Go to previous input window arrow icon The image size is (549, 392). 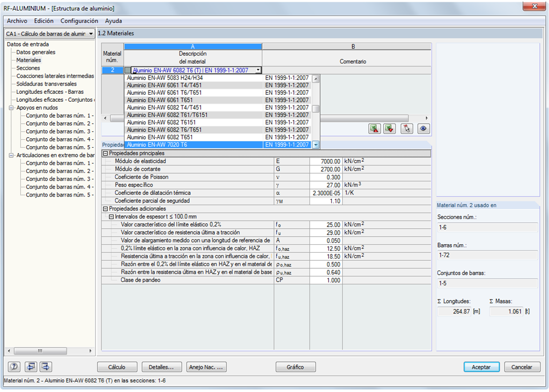31,367
